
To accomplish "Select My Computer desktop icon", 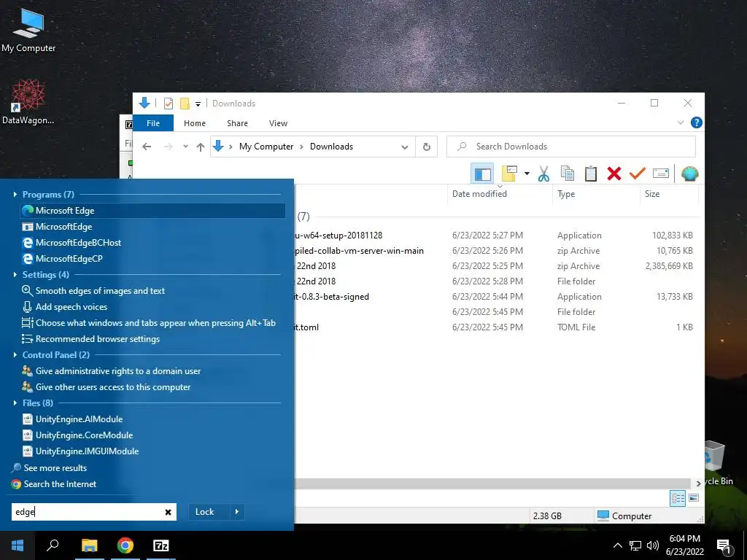I will 28,31.
